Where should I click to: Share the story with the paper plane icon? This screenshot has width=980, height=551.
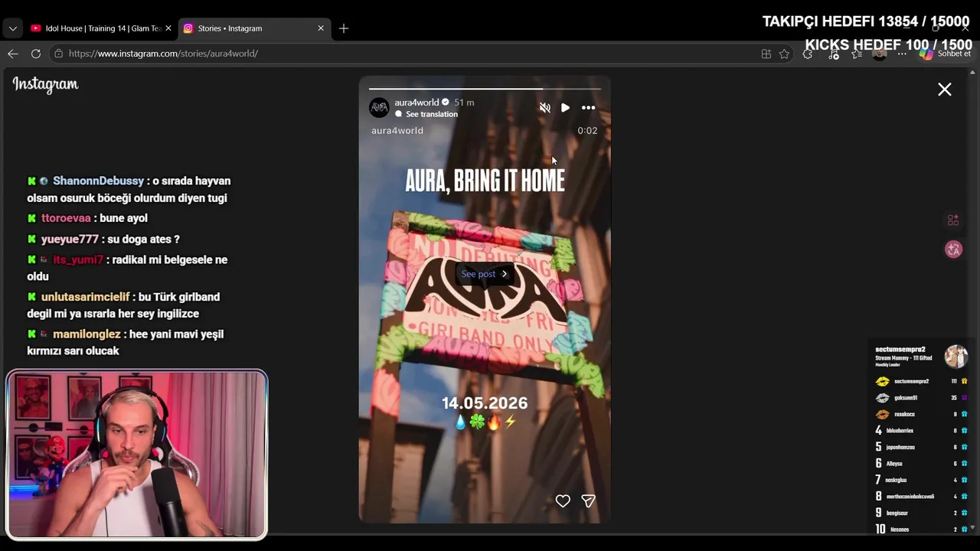(x=588, y=500)
